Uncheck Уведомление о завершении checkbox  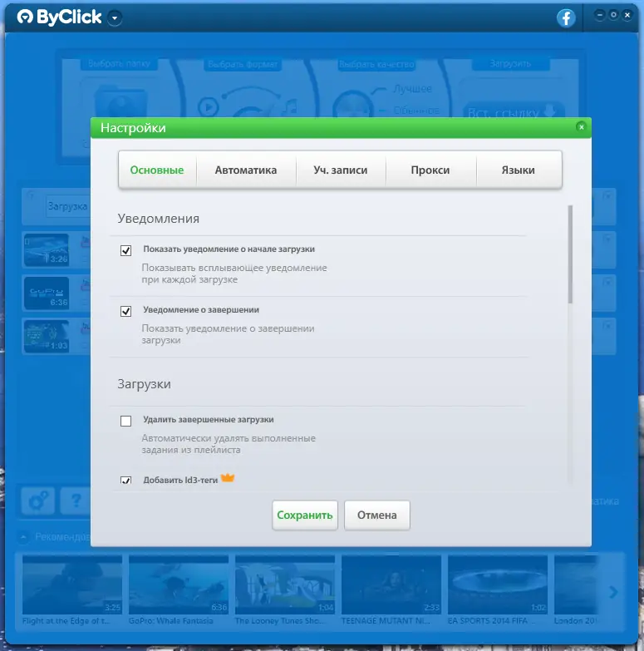[125, 311]
